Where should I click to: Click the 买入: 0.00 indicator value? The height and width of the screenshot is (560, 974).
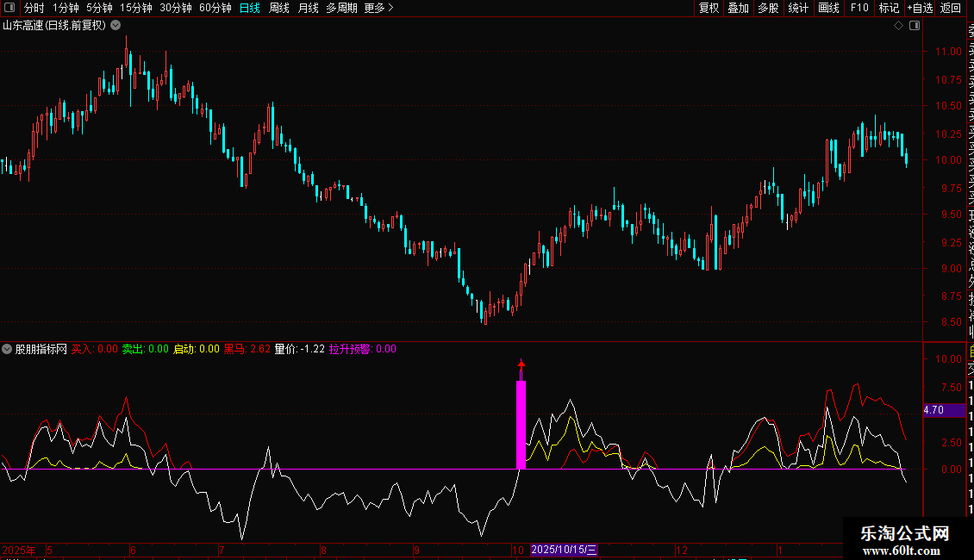coord(95,349)
